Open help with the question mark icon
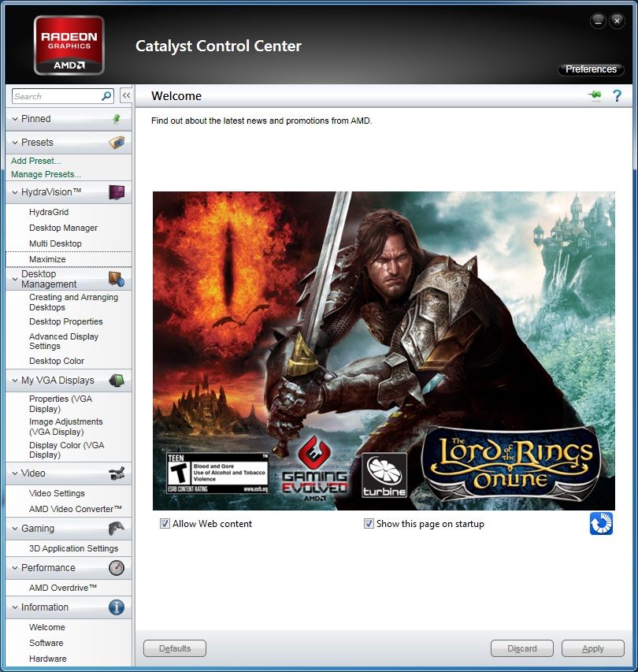The height and width of the screenshot is (672, 638). (x=617, y=96)
